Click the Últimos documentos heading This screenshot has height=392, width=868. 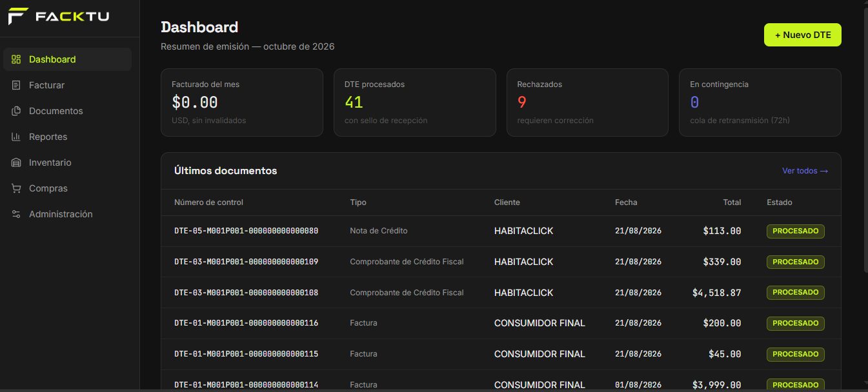coord(226,171)
